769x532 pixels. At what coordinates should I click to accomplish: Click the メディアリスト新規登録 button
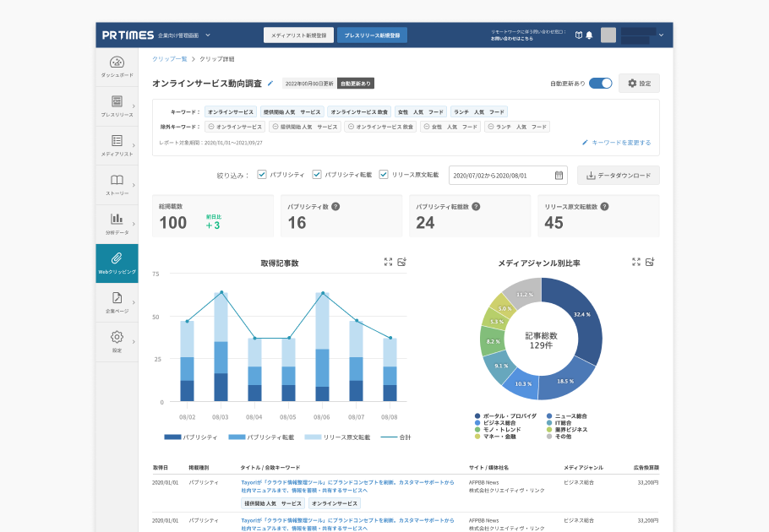pos(298,35)
